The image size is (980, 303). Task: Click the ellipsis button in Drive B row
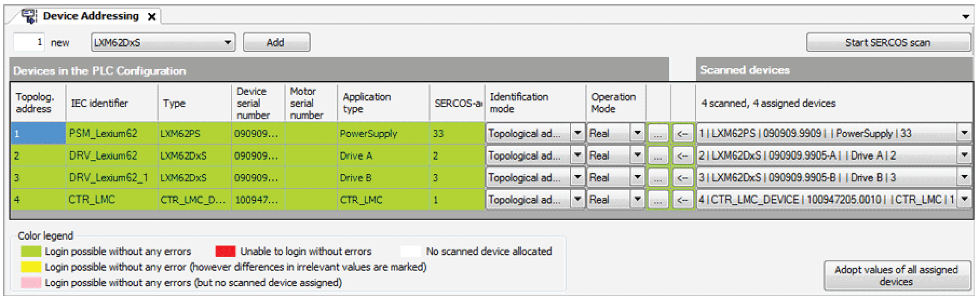click(658, 177)
